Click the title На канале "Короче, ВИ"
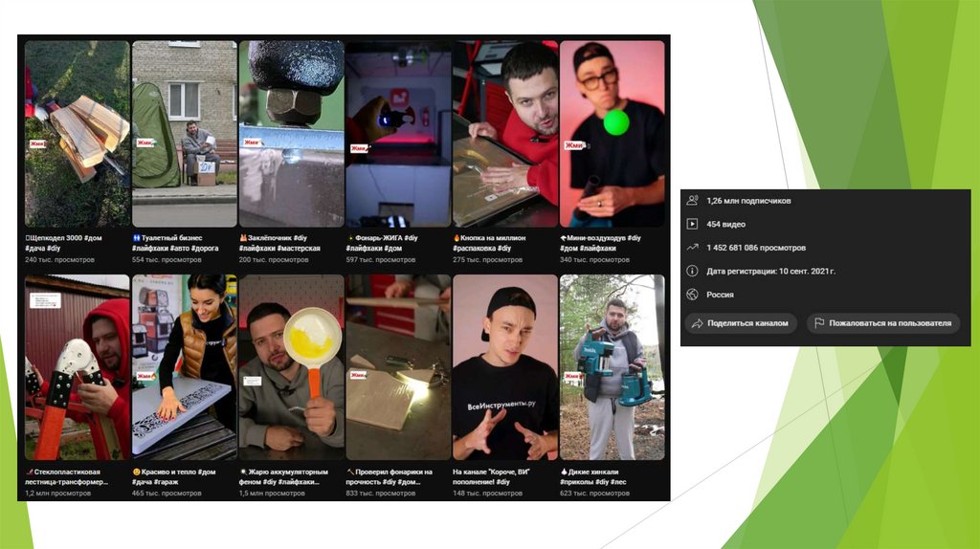The width and height of the screenshot is (980, 549). click(491, 476)
